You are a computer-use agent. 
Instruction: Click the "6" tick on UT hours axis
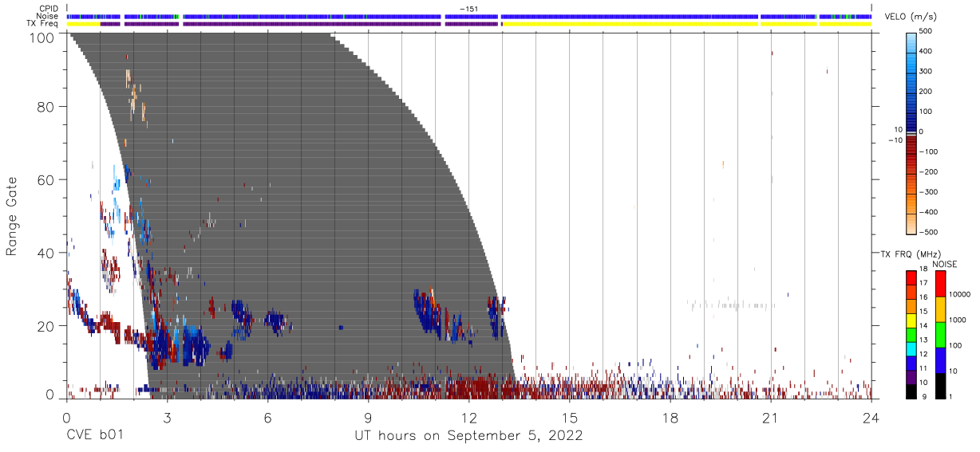(267, 416)
